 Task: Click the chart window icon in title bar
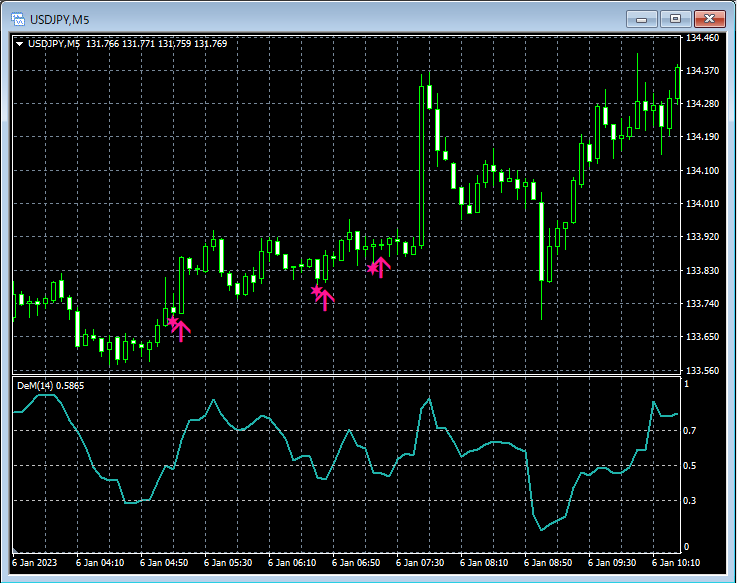18,19
